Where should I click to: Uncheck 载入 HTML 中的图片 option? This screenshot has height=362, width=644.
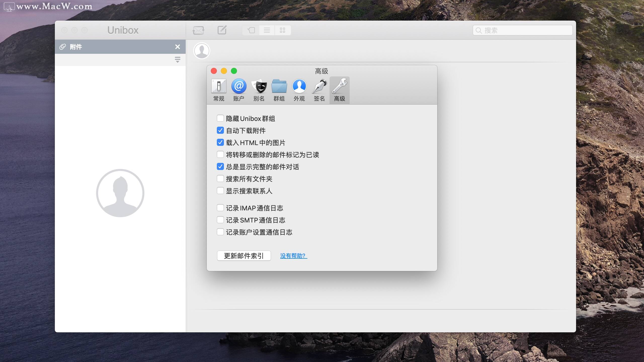coord(220,142)
